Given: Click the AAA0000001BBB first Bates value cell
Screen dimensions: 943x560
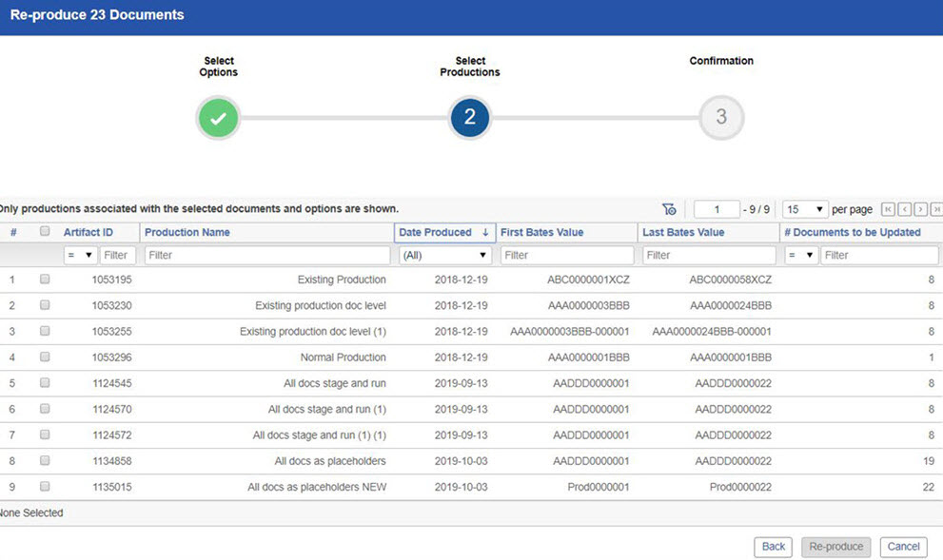Looking at the screenshot, I should pyautogui.click(x=588, y=357).
